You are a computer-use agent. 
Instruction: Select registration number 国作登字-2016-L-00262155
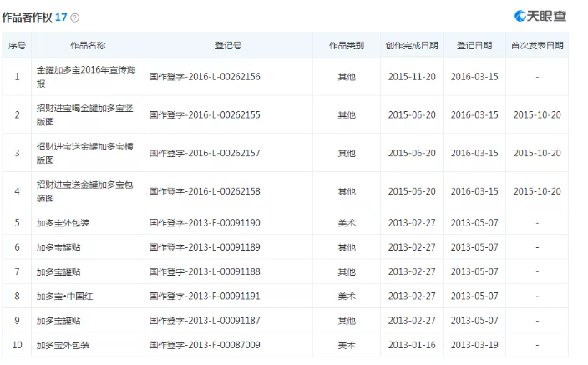click(205, 114)
